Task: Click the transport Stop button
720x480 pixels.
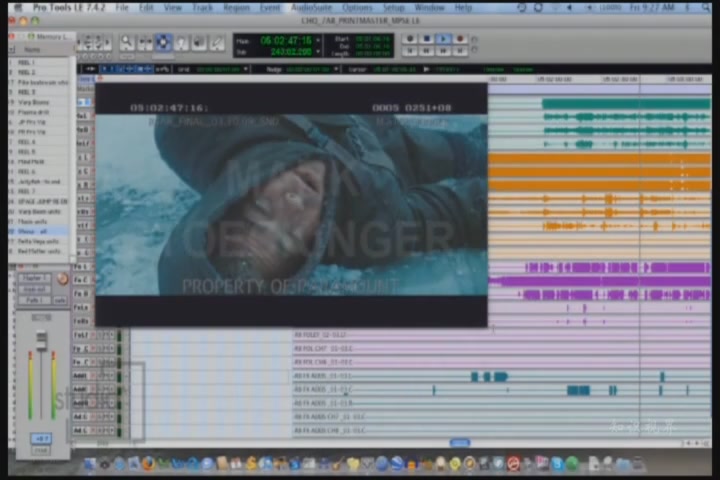Action: pyautogui.click(x=427, y=39)
